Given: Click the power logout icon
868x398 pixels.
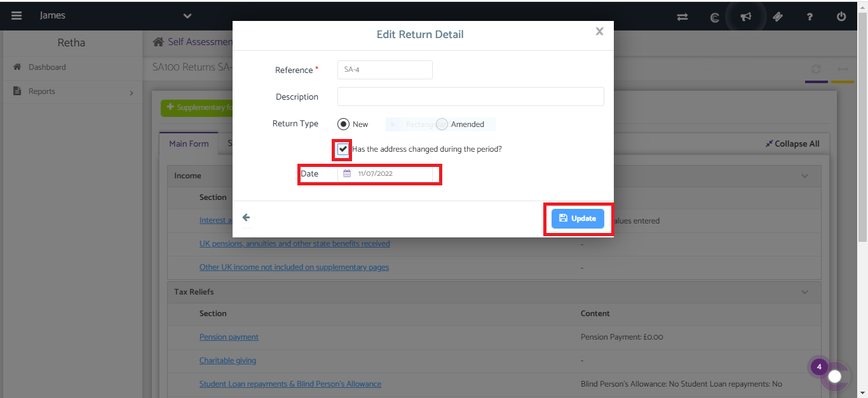Looking at the screenshot, I should (x=841, y=17).
